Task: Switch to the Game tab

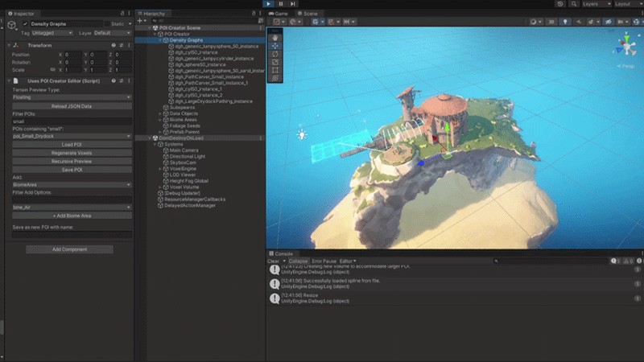Action: coord(279,14)
